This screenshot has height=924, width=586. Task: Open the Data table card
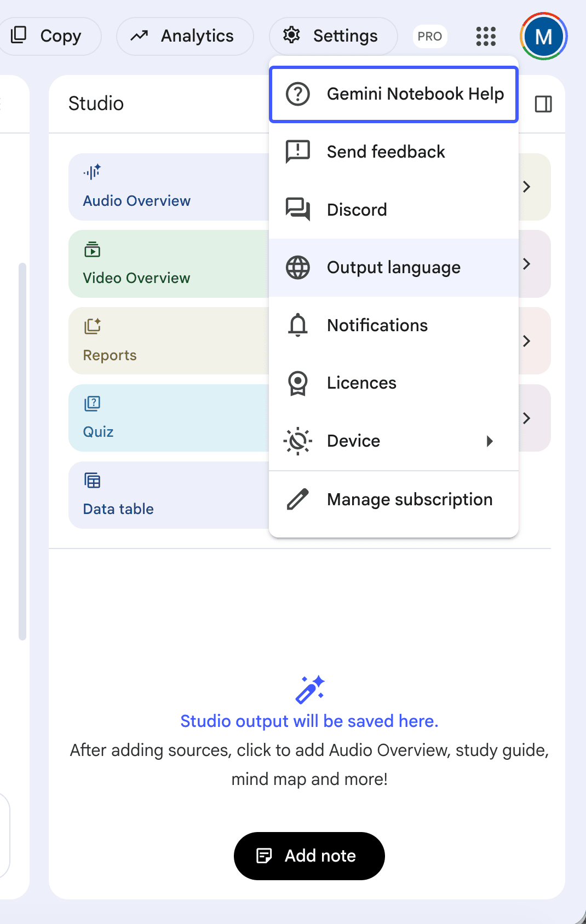(x=169, y=495)
